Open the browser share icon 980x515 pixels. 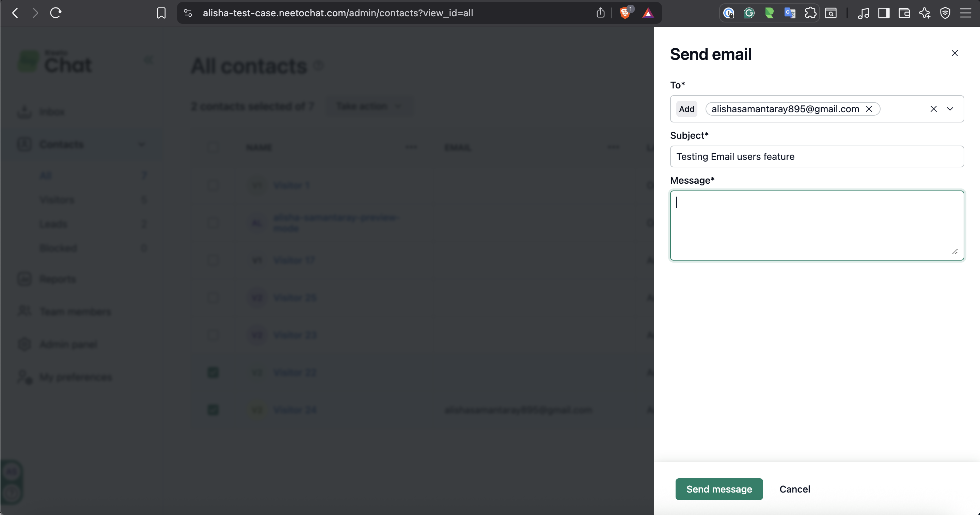[600, 13]
